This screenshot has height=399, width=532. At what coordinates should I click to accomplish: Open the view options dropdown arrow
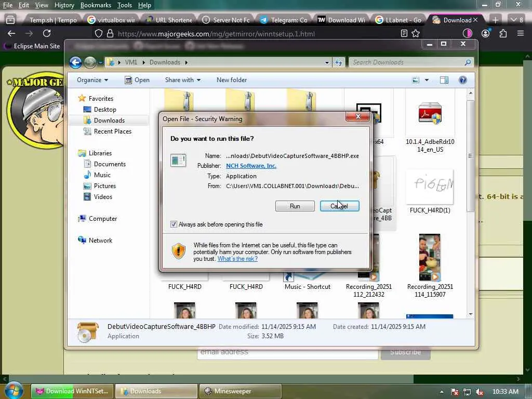427,80
